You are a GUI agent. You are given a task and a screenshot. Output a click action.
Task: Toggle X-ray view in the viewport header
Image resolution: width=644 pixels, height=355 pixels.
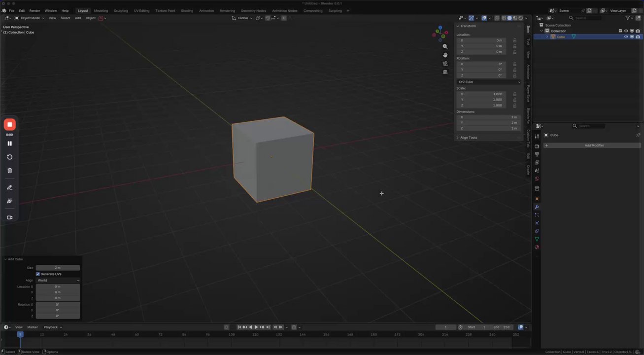(496, 18)
